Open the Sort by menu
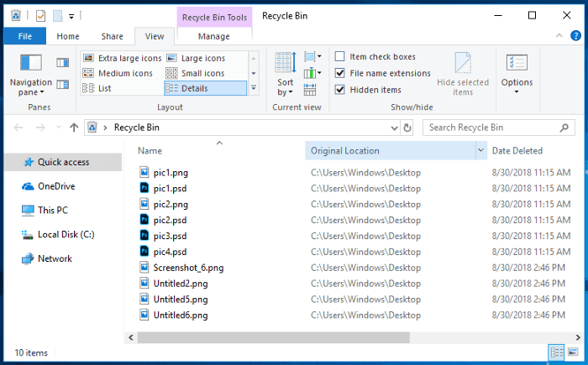The width and height of the screenshot is (588, 365). [286, 74]
